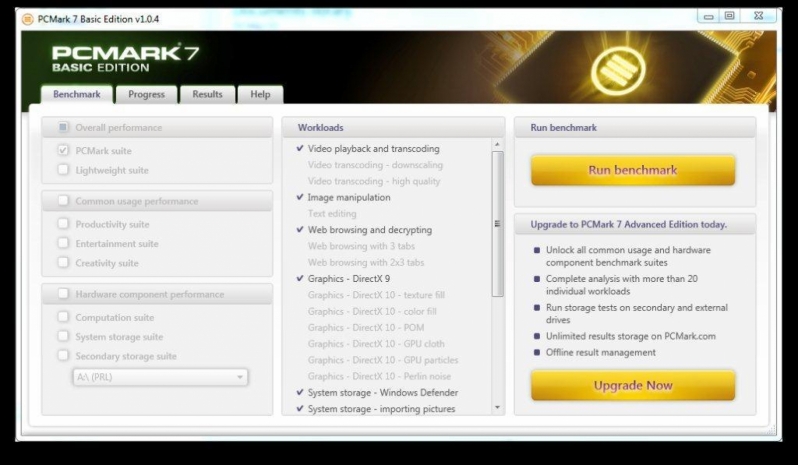Click the Workloads list scroll down arrow
The height and width of the screenshot is (465, 798).
(497, 408)
